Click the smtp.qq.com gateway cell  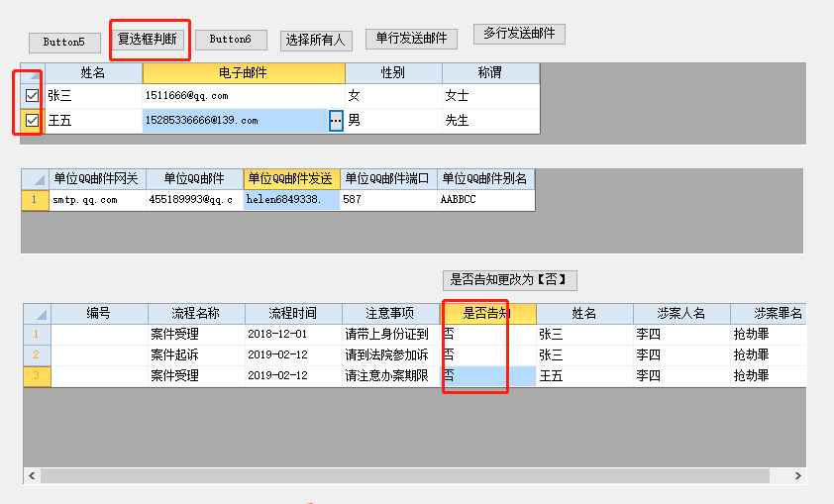(x=97, y=200)
